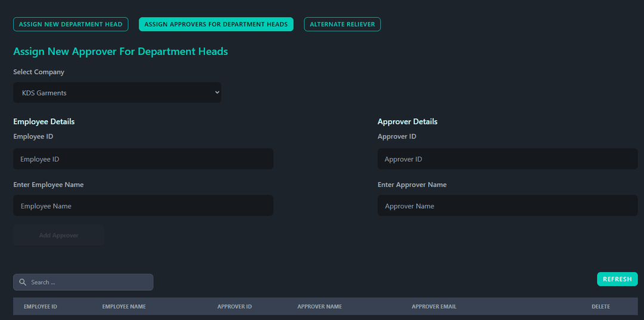Viewport: 644px width, 320px height.
Task: Sort by Employee Name column header
Action: coord(124,307)
